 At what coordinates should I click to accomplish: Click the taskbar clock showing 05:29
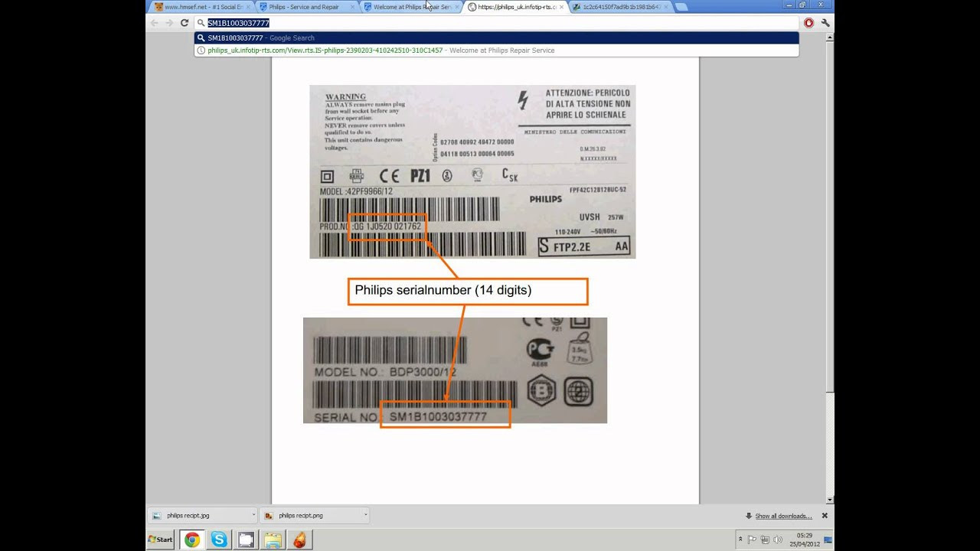[804, 540]
